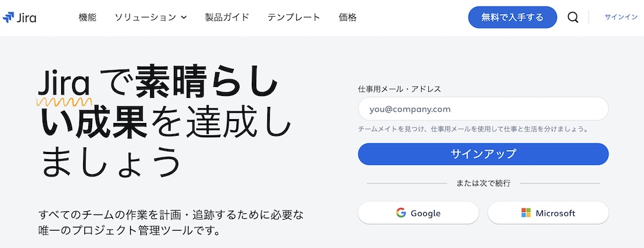The image size is (644, 248).
Task: Open the search magnifier icon
Action: tap(573, 17)
